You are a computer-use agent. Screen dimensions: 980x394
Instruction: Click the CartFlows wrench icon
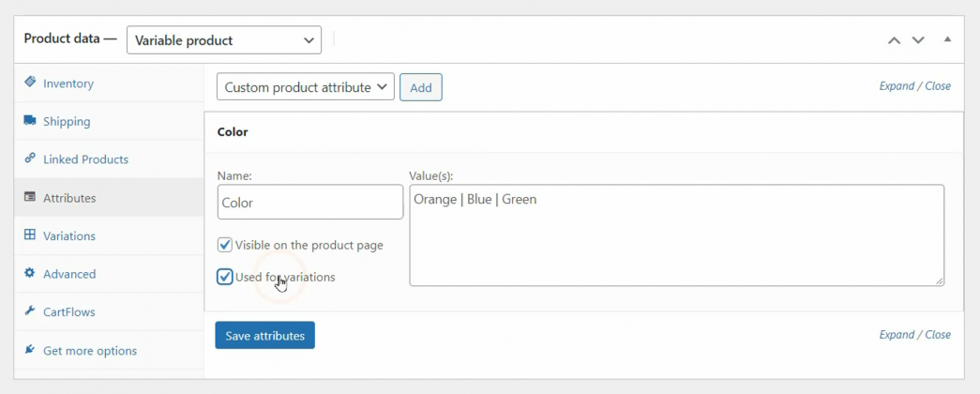point(30,311)
